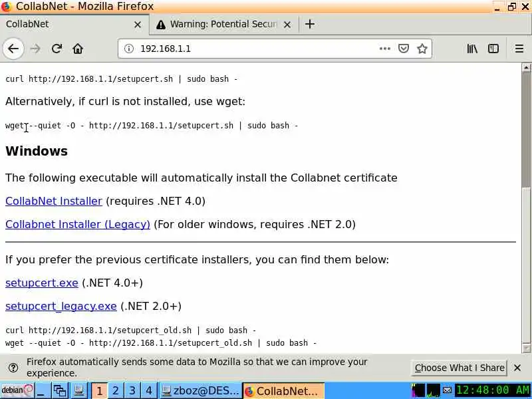Viewport: 532px width, 399px height.
Task: Close the Warning: Potential Security tab
Action: pyautogui.click(x=287, y=25)
